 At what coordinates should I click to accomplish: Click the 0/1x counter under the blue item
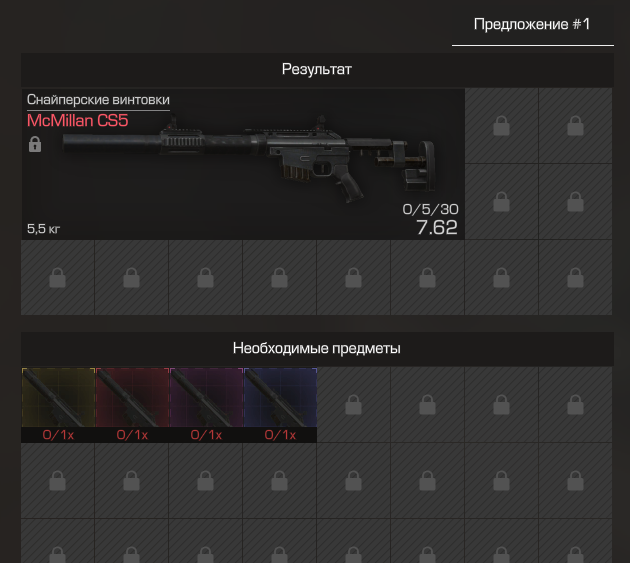[280, 435]
